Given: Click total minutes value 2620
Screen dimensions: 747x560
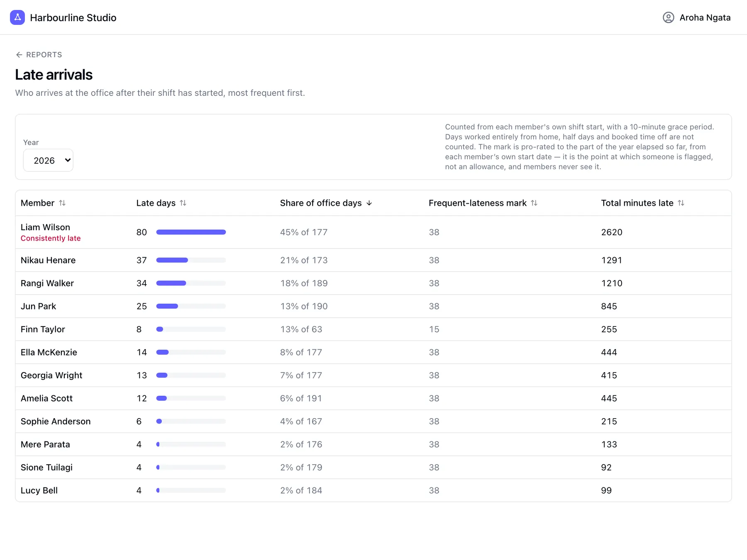Looking at the screenshot, I should tap(612, 232).
